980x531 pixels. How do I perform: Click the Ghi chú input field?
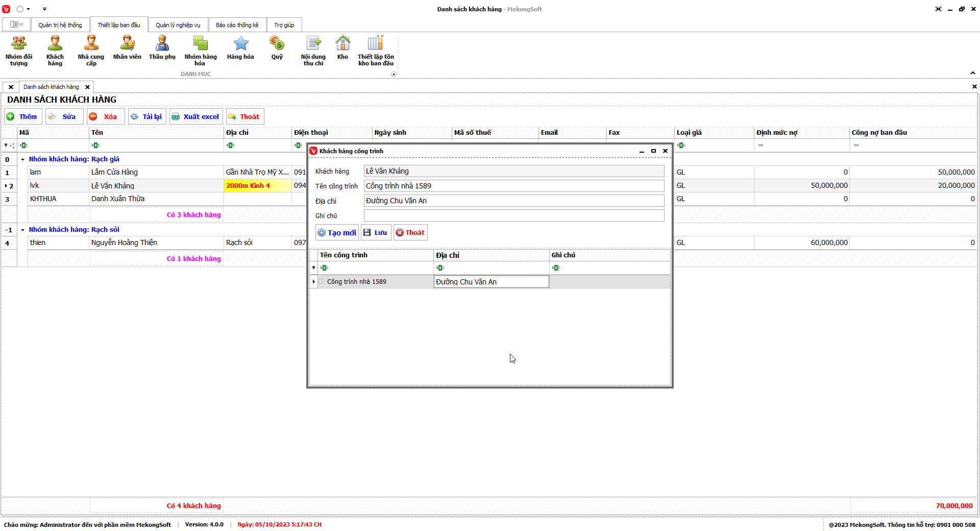513,215
